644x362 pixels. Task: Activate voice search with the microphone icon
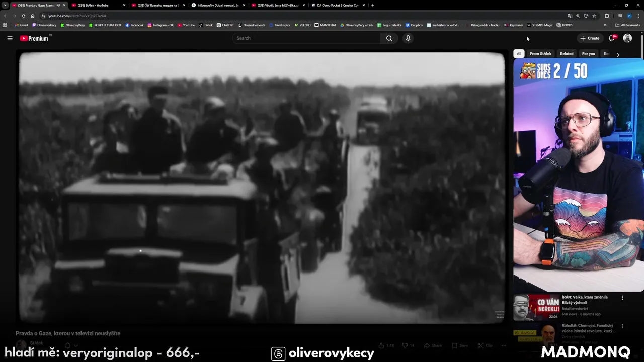(x=408, y=38)
